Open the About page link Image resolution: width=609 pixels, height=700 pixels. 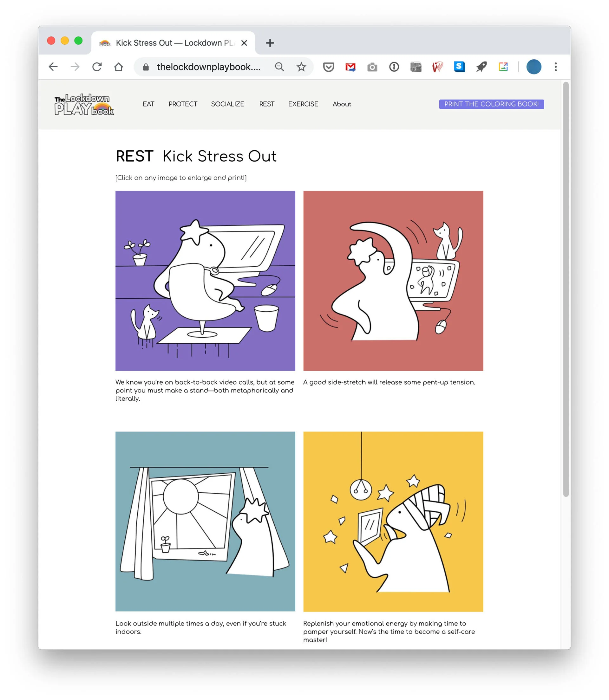pyautogui.click(x=342, y=104)
